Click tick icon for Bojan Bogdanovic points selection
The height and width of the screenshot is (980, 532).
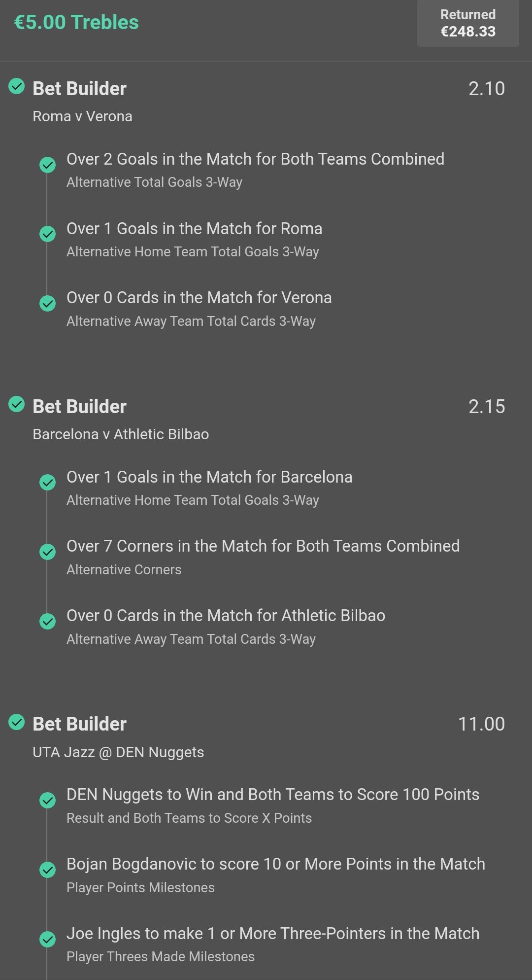(x=47, y=870)
